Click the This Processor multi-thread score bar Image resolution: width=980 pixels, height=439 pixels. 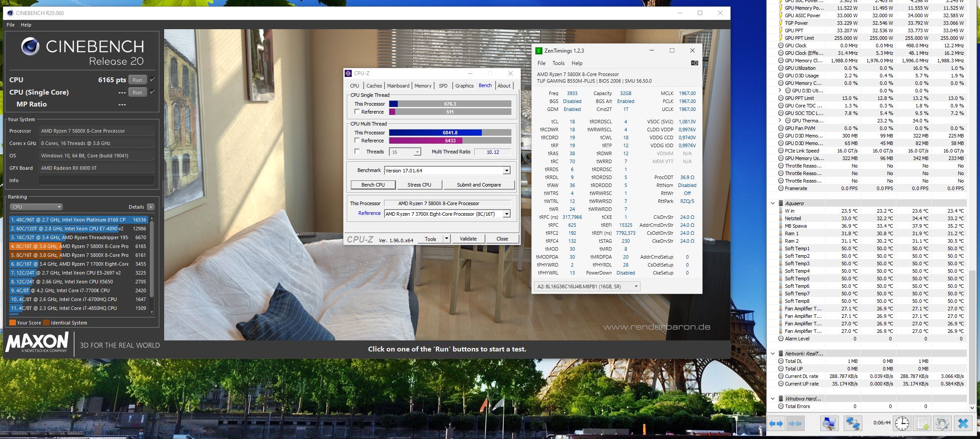[x=450, y=133]
